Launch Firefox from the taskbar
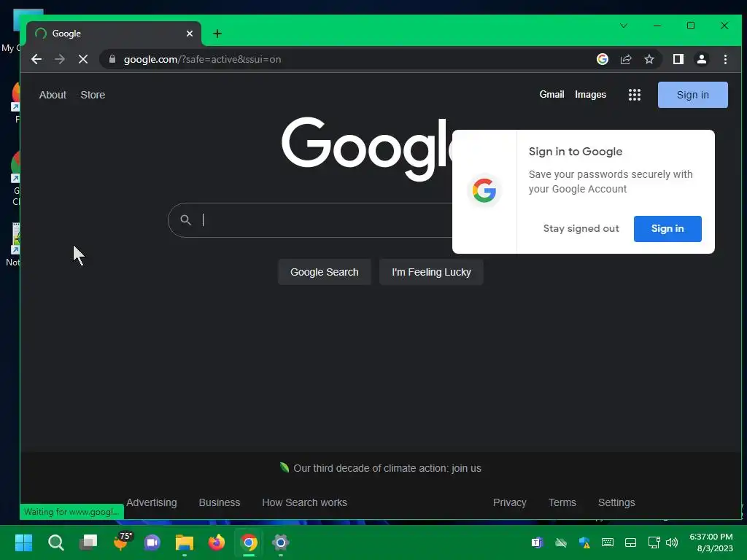 click(216, 542)
